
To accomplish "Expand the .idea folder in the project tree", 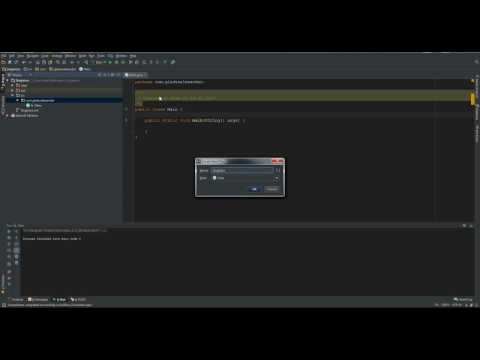I will click(x=12, y=86).
